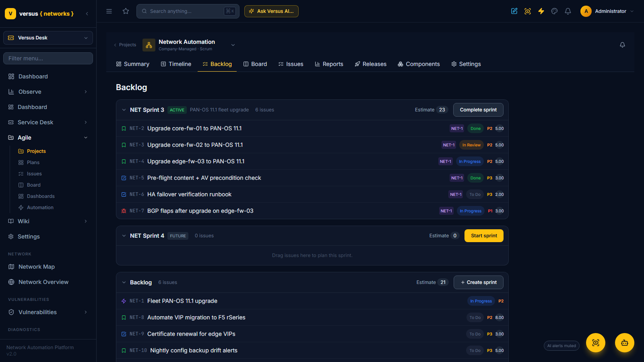Click the ACTIVE badge of NET Sprint 3
The height and width of the screenshot is (362, 644).
coord(177,110)
